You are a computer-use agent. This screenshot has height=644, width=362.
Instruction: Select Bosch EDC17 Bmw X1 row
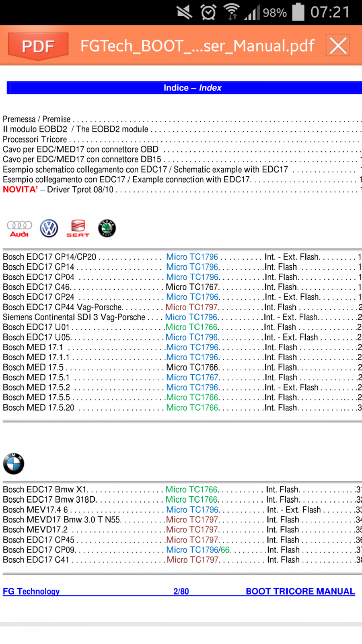[182, 489]
